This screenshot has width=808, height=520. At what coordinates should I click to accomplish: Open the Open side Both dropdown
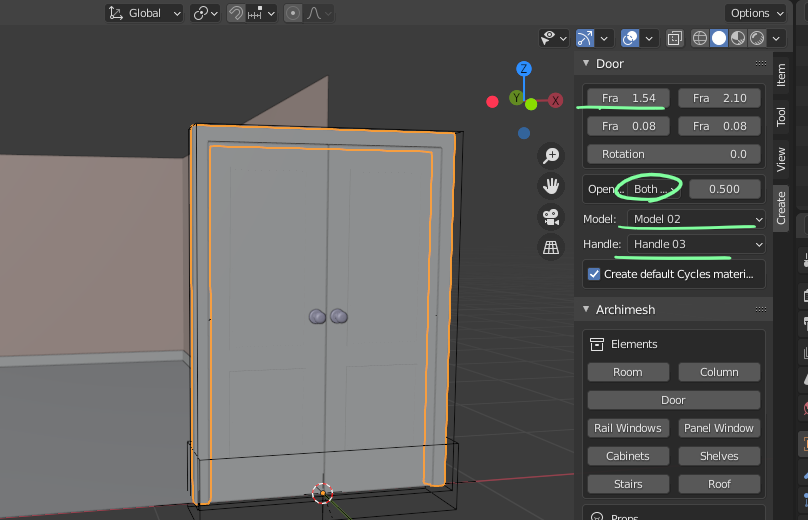[x=653, y=189]
